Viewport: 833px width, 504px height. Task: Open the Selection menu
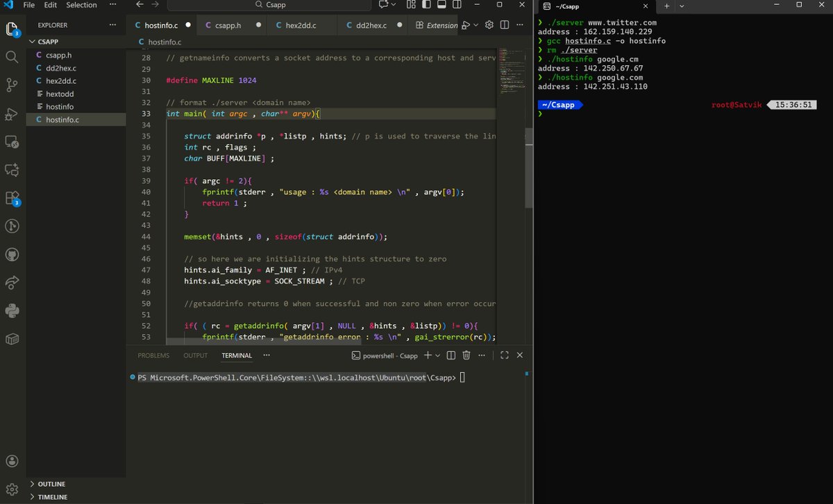(81, 5)
